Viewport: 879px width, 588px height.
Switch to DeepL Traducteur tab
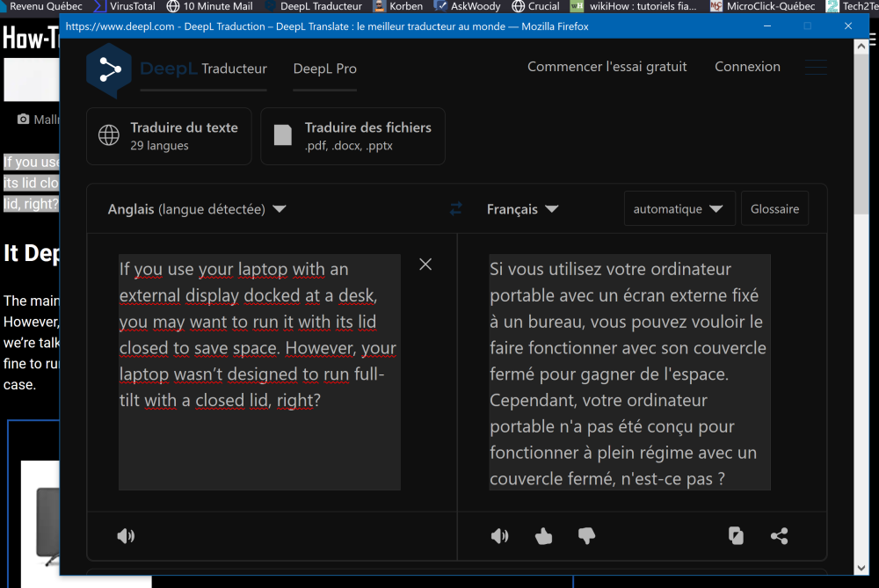pos(204,69)
